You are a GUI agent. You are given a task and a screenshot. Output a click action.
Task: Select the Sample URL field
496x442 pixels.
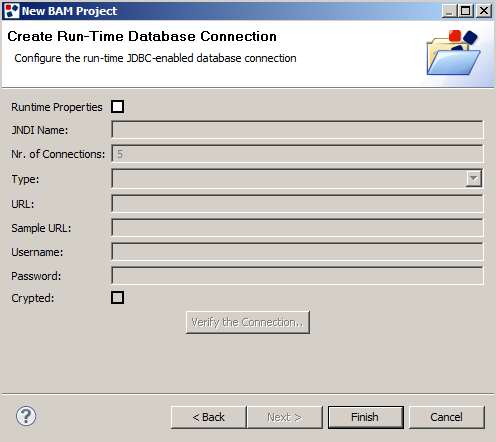click(x=297, y=228)
